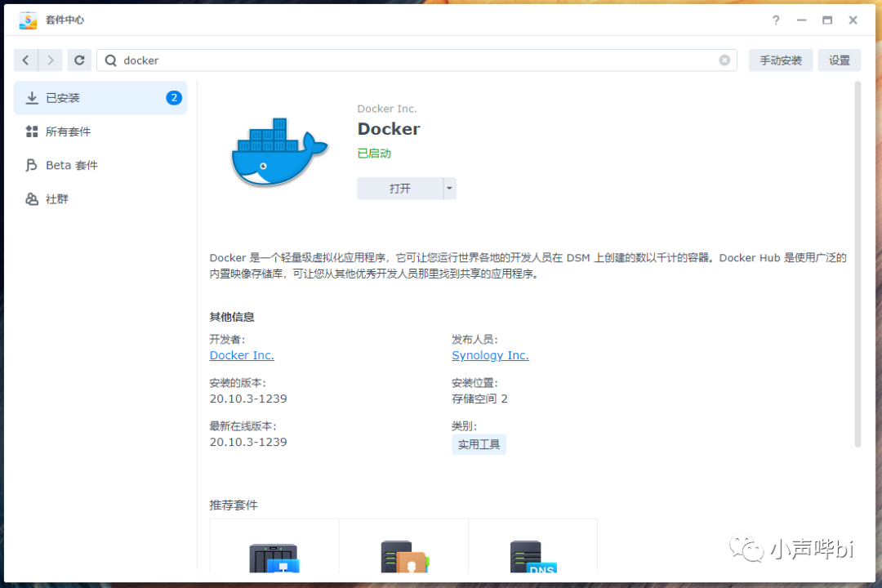Click the search magnifier icon
This screenshot has width=882, height=588.
point(111,60)
